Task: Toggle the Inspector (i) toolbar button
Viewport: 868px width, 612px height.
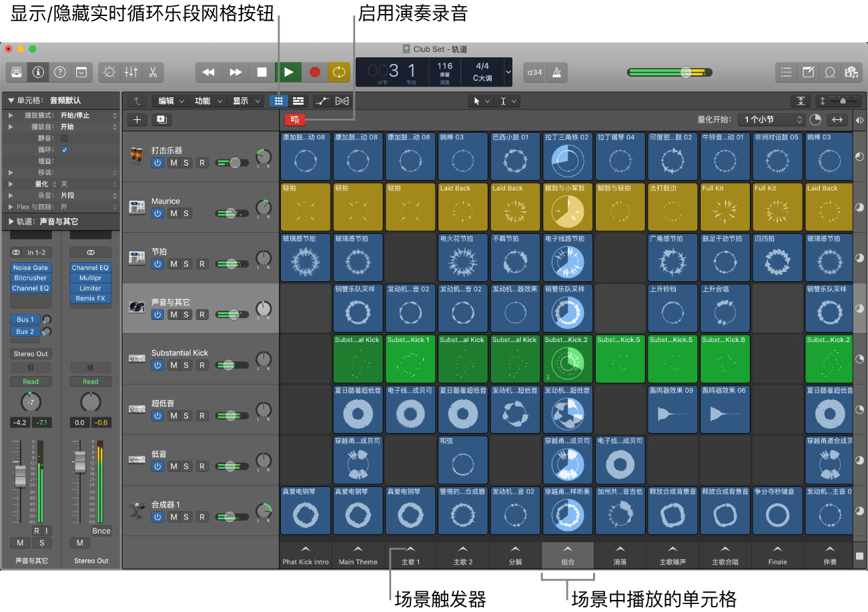Action: (39, 72)
